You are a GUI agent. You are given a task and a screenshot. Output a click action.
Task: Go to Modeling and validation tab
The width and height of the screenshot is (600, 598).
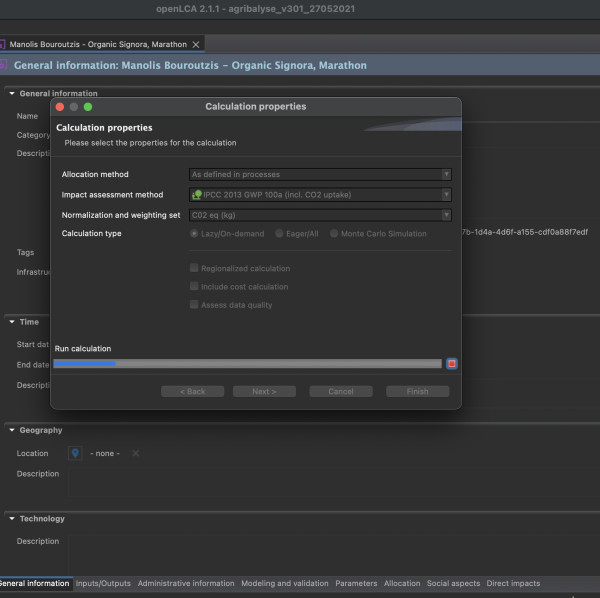click(285, 583)
